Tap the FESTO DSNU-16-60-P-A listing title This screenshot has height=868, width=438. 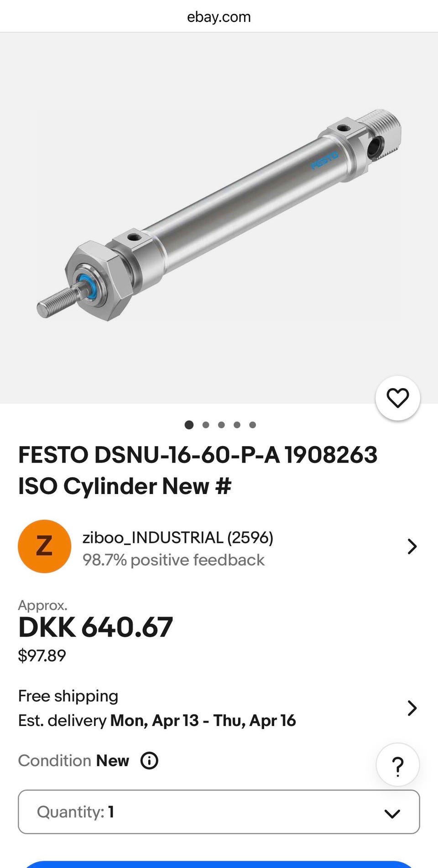pos(198,470)
